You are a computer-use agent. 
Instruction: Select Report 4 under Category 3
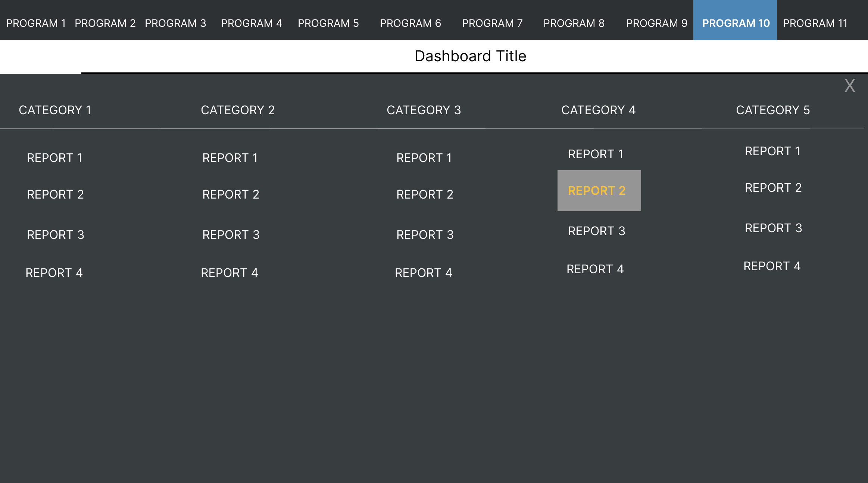pyautogui.click(x=423, y=273)
